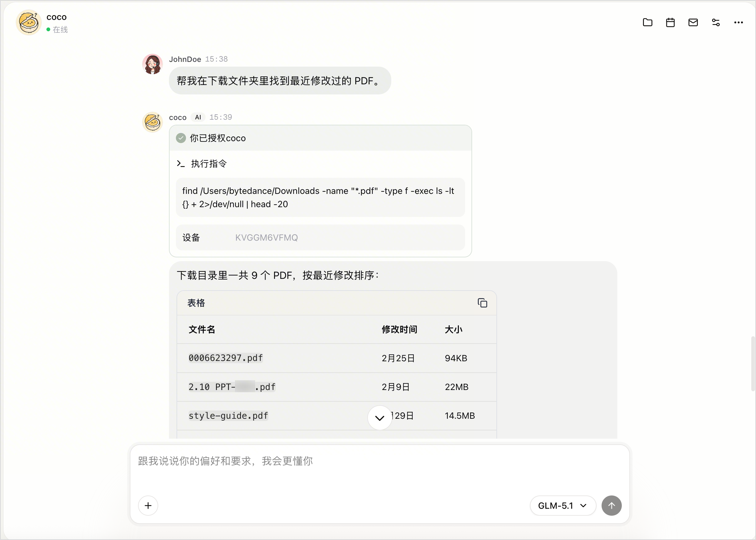Viewport: 756px width, 540px height.
Task: Open the folder icon in header
Action: (x=647, y=22)
